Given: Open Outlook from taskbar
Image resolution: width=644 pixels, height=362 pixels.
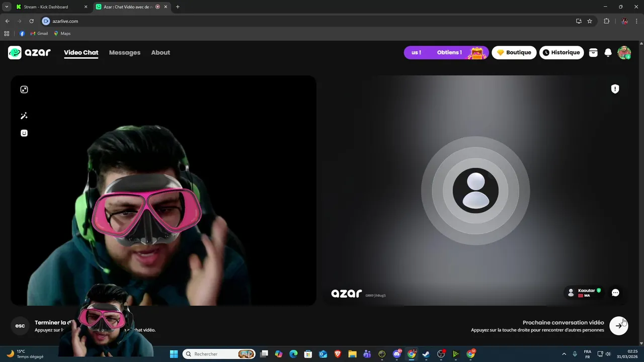Looking at the screenshot, I should [x=323, y=354].
